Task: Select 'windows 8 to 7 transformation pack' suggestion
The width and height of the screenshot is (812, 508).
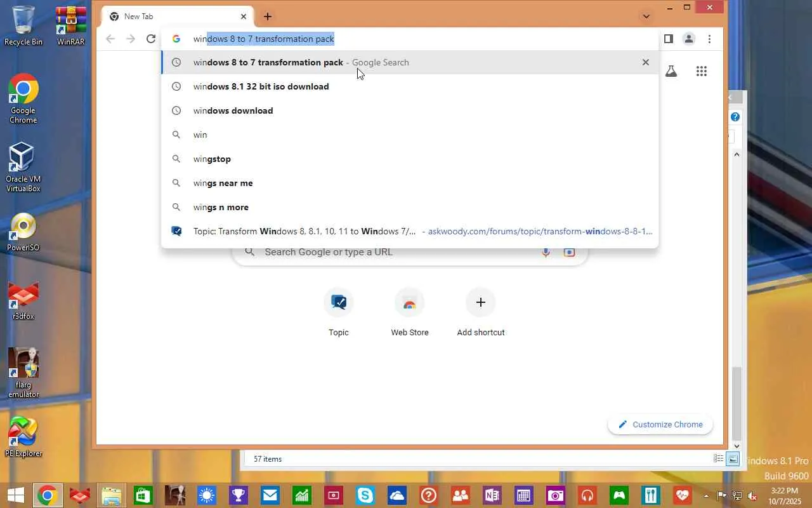Action: click(410, 62)
